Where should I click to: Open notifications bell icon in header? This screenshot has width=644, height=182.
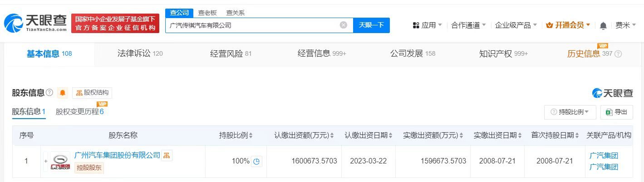603,25
